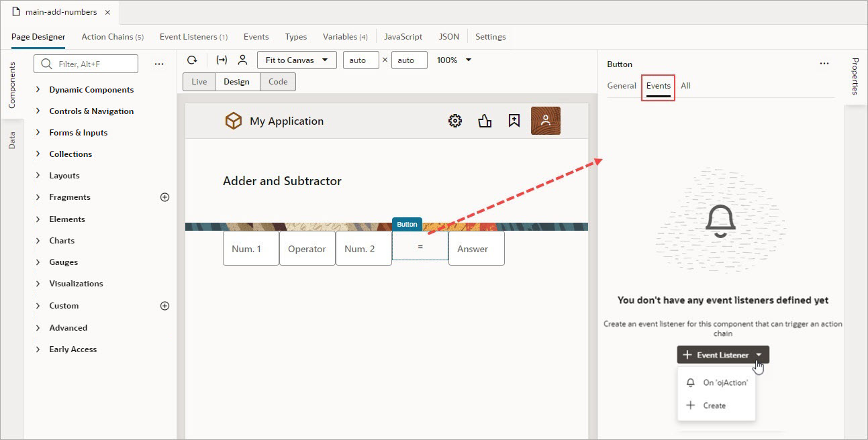This screenshot has height=440, width=868.
Task: Open the settings gear in My Application header
Action: [x=455, y=121]
